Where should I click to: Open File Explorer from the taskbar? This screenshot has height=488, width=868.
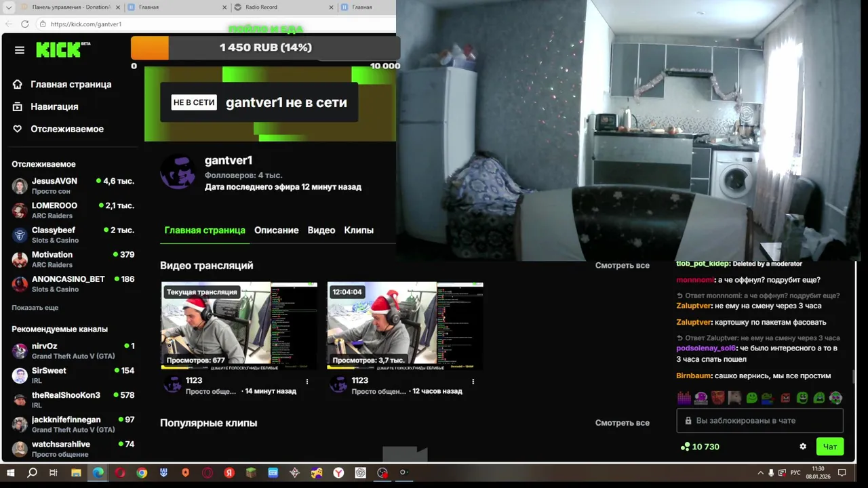76,473
